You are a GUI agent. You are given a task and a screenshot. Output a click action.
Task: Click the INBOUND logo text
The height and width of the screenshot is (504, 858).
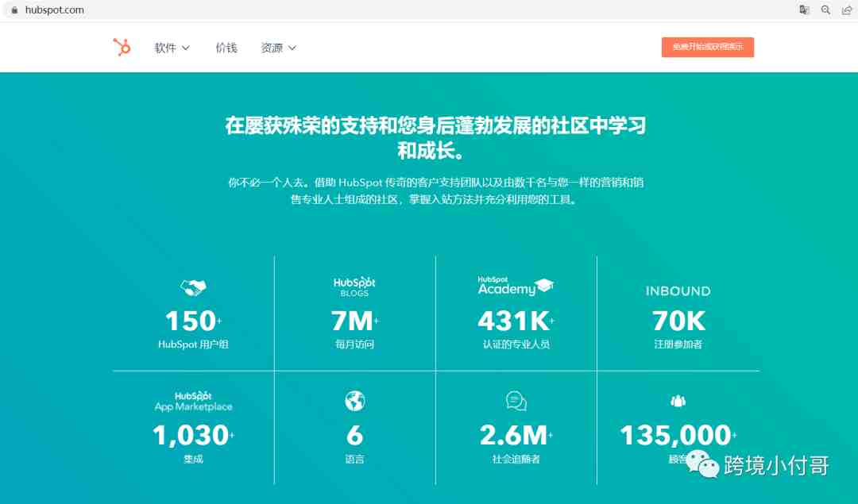coord(678,290)
